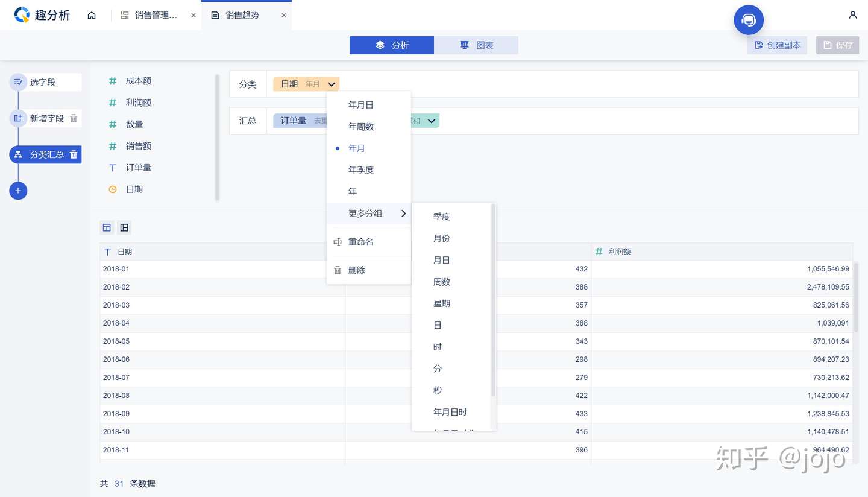Viewport: 868px width, 497px height.
Task: Click the 成本额 number type icon
Action: (x=113, y=81)
